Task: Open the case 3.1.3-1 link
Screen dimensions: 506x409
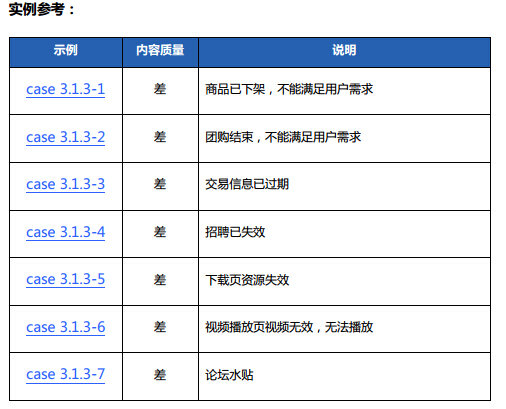Action: (x=66, y=89)
